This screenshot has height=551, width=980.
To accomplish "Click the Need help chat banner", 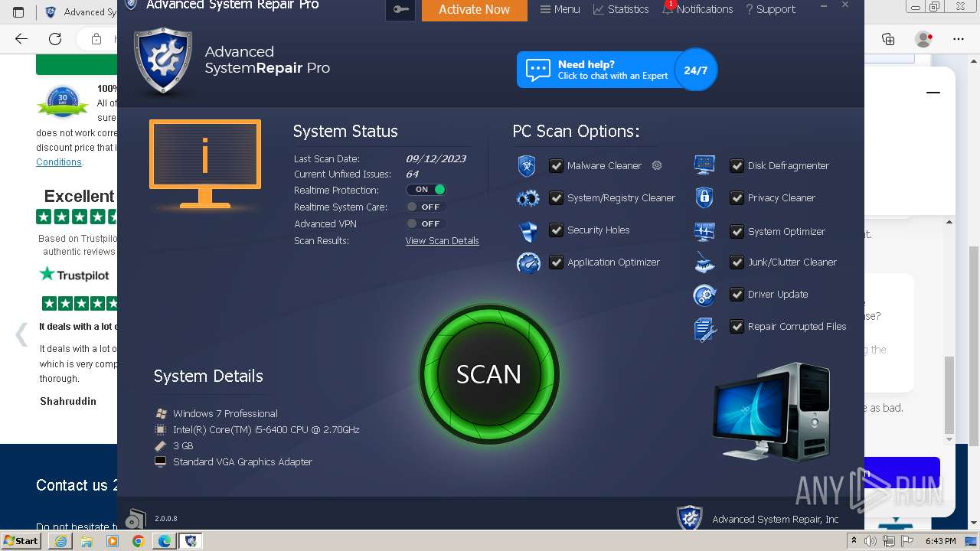I will click(x=596, y=70).
